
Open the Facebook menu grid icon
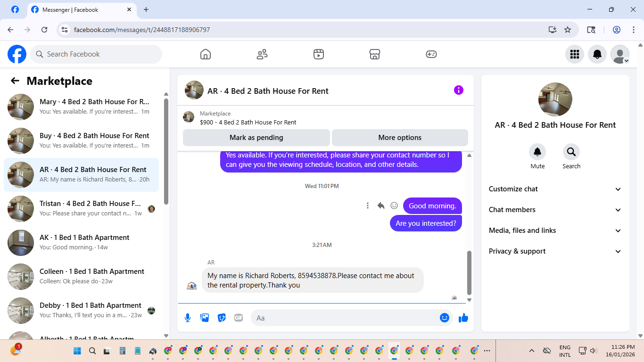pyautogui.click(x=575, y=54)
